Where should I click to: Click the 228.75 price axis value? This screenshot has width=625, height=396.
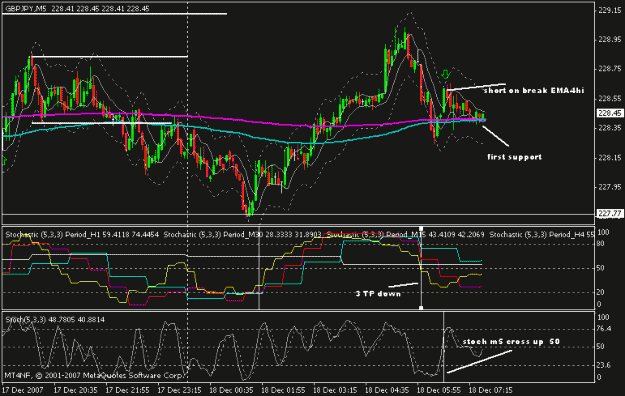click(x=609, y=69)
